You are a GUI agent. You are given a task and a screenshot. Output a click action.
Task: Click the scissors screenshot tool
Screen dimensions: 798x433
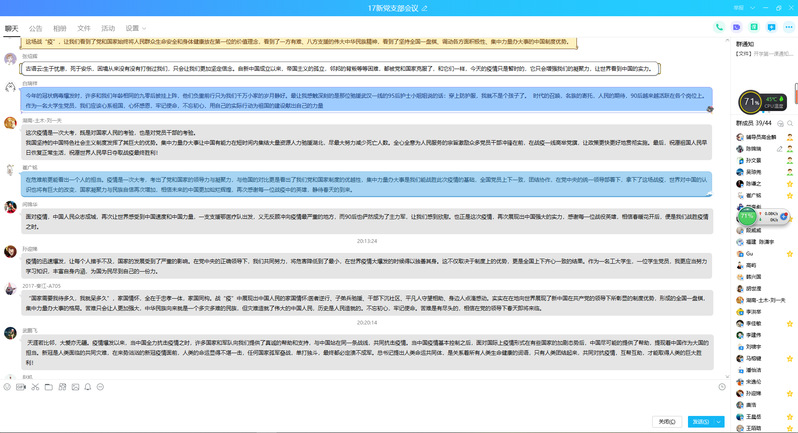[34, 386]
